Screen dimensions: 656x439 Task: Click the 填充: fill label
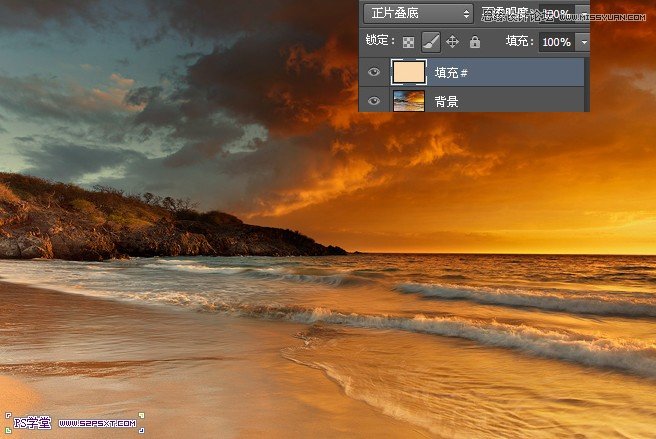pos(519,42)
